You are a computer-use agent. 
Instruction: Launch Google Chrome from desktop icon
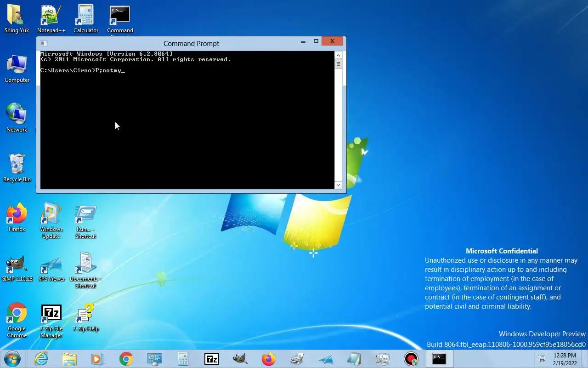click(17, 321)
